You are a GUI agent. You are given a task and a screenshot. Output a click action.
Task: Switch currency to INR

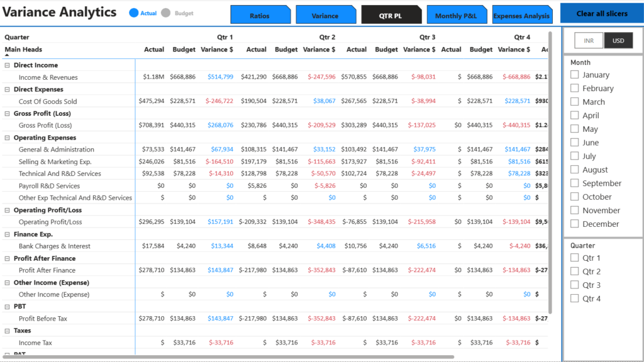click(589, 41)
